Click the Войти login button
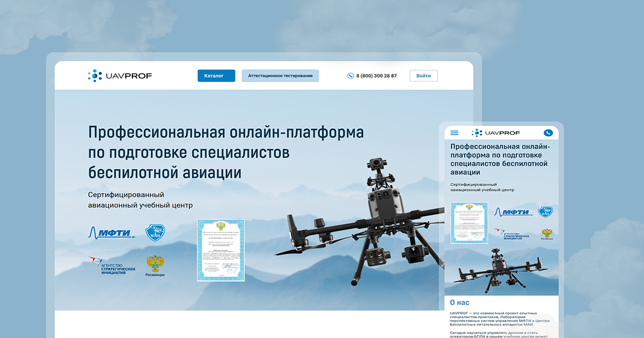 coord(423,76)
